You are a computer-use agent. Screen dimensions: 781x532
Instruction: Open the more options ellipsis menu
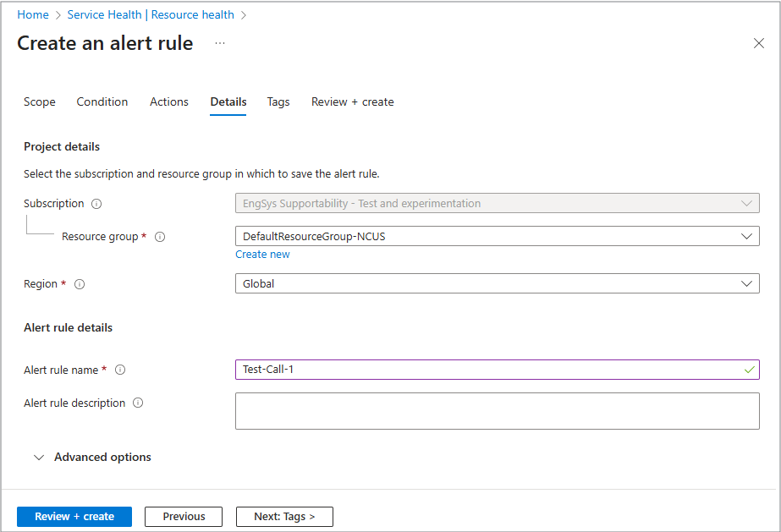[220, 43]
